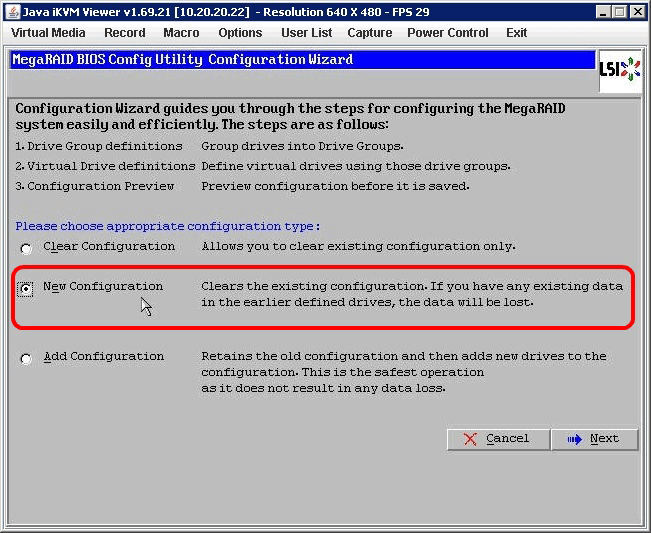Select the New Configuration radio button
This screenshot has width=651, height=533.
tap(26, 289)
